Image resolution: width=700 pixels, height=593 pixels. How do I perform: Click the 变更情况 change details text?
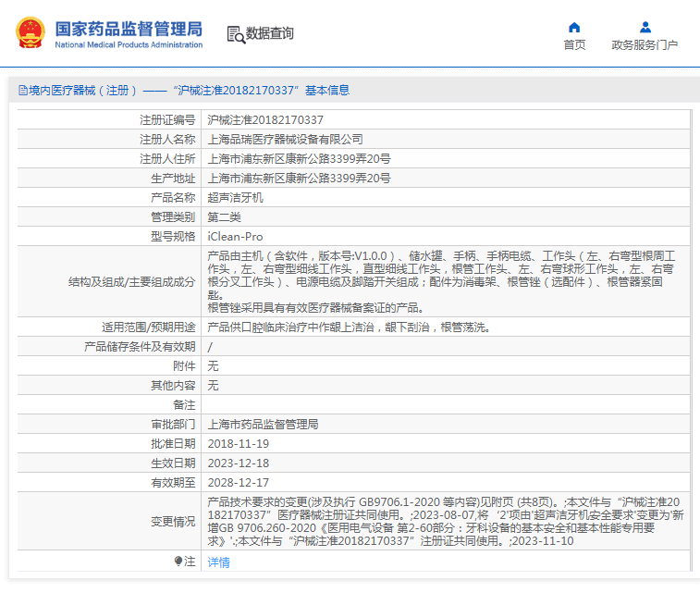pyautogui.click(x=446, y=521)
